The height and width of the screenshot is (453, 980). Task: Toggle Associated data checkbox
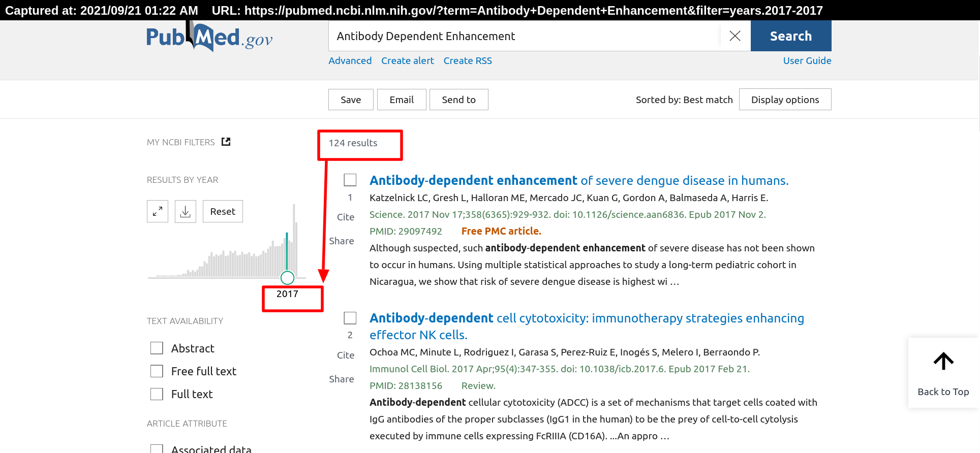tap(157, 449)
